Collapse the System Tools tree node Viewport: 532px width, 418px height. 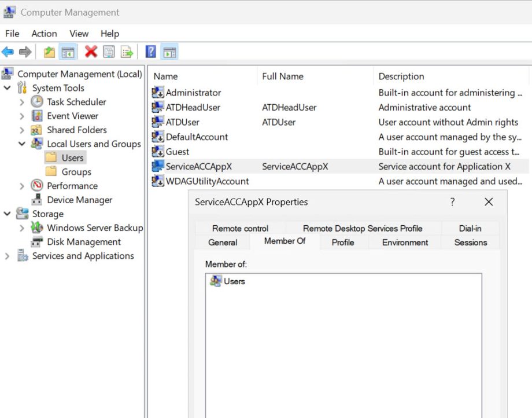[7, 88]
